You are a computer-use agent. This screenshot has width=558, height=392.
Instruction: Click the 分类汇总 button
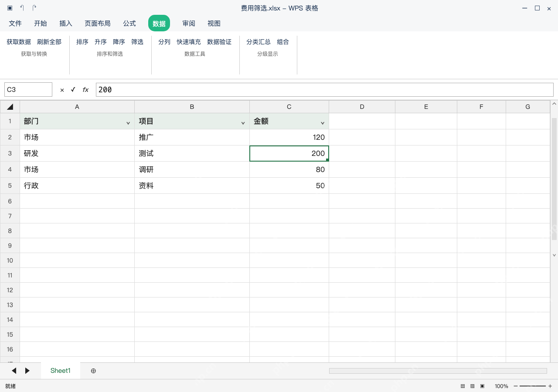[x=259, y=42]
